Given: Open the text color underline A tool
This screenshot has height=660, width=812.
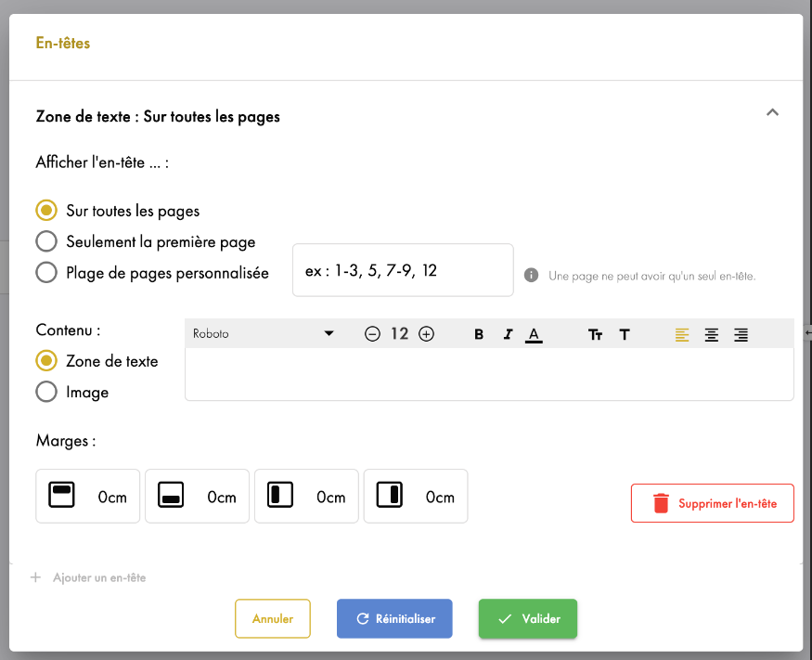Looking at the screenshot, I should click(x=534, y=334).
